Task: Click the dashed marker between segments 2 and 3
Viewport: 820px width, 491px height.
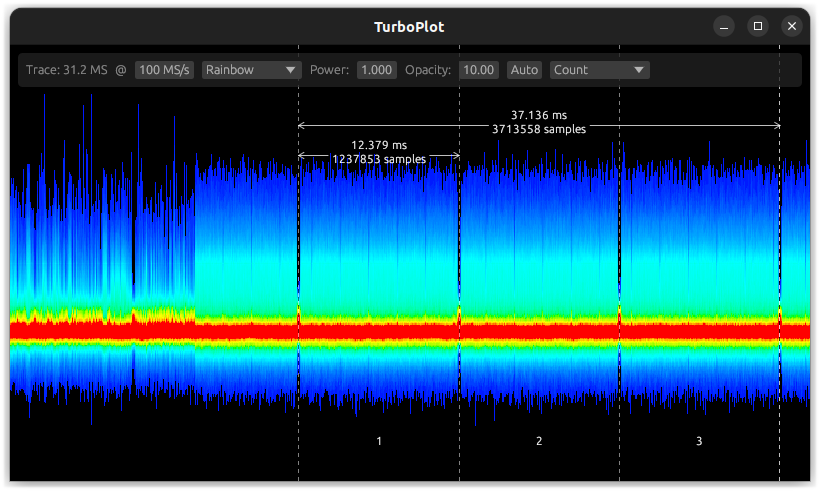Action: point(619,420)
